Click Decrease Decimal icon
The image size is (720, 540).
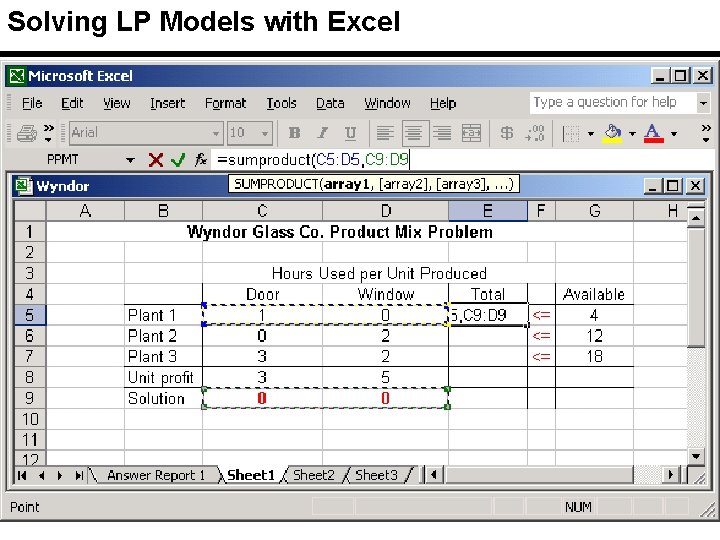(x=535, y=134)
